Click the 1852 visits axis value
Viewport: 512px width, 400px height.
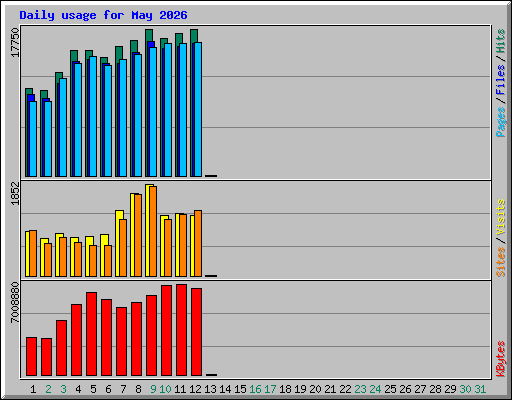click(x=15, y=193)
